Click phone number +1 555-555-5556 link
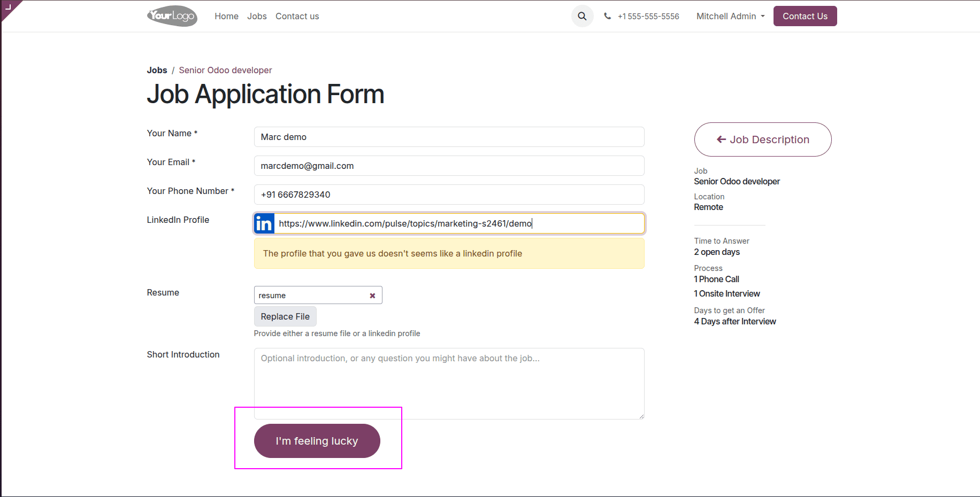 (x=648, y=16)
